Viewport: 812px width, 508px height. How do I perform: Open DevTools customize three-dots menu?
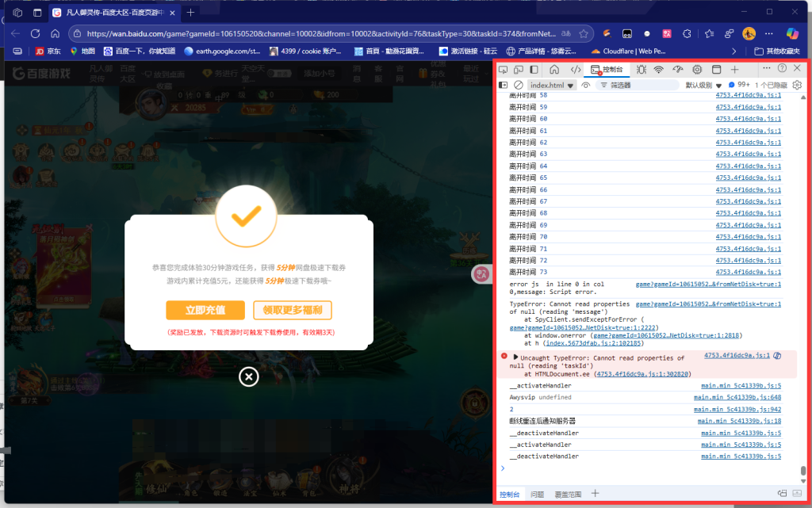pyautogui.click(x=767, y=68)
